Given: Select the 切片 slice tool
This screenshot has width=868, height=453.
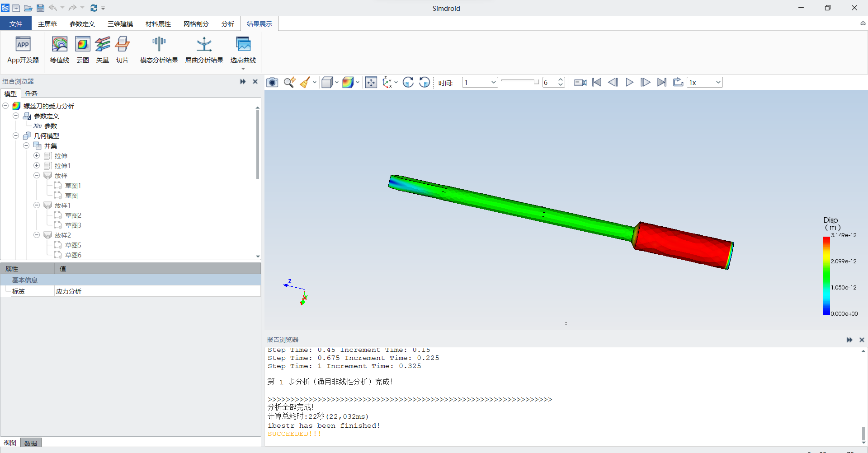Looking at the screenshot, I should (123, 50).
